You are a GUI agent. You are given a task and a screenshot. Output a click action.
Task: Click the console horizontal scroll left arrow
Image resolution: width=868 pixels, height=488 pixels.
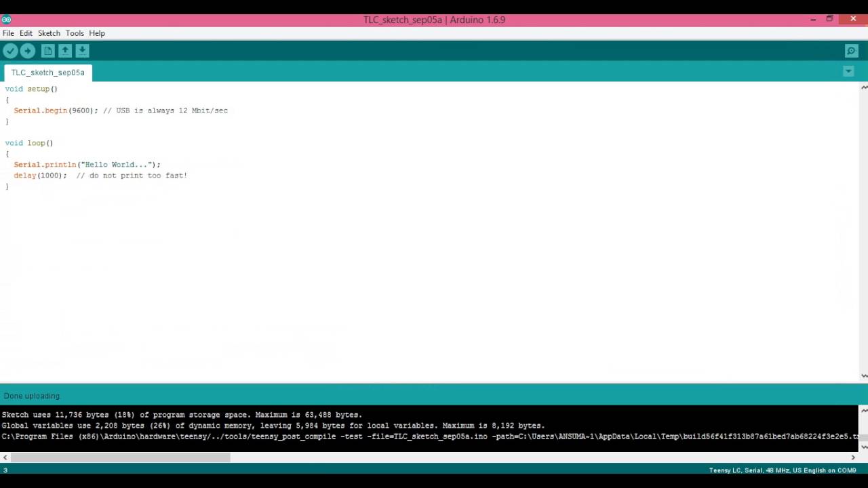pos(5,457)
